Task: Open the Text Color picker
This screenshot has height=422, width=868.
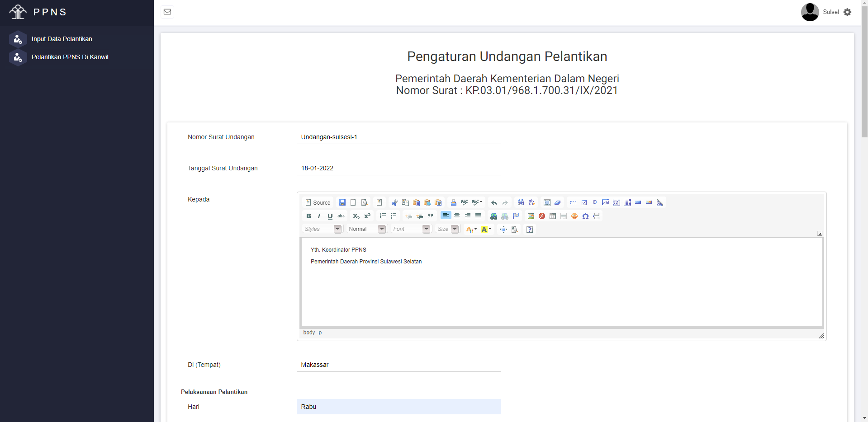Action: point(471,229)
